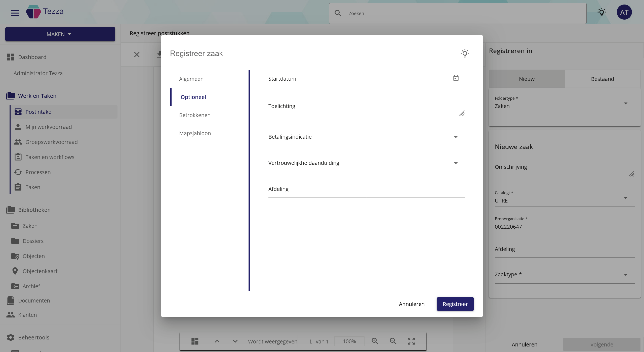Toggle fullscreen in document viewer toolbar

411,341
